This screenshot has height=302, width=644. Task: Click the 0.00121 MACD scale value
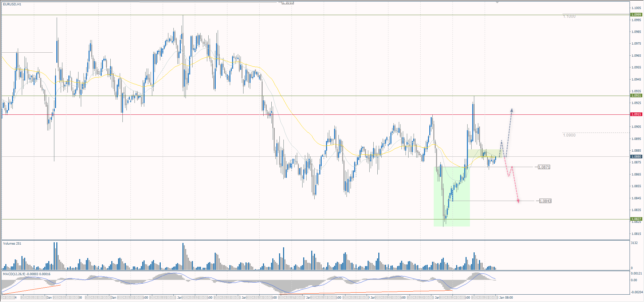click(x=637, y=273)
